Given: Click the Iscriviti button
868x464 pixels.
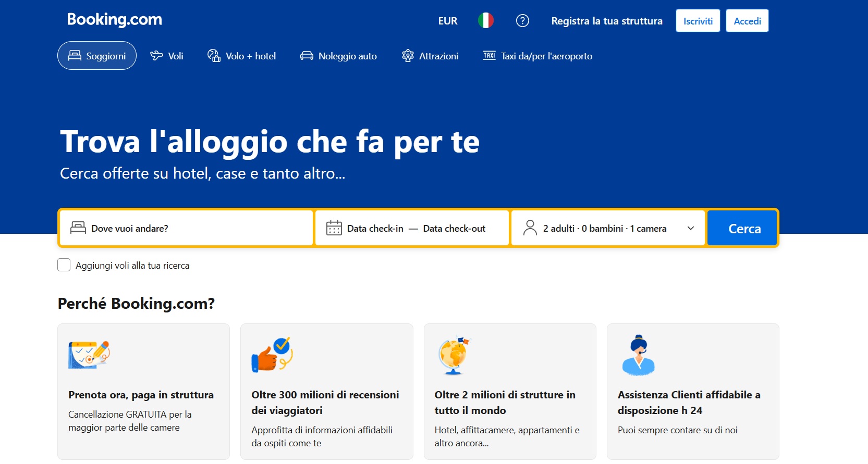Looking at the screenshot, I should (x=698, y=21).
